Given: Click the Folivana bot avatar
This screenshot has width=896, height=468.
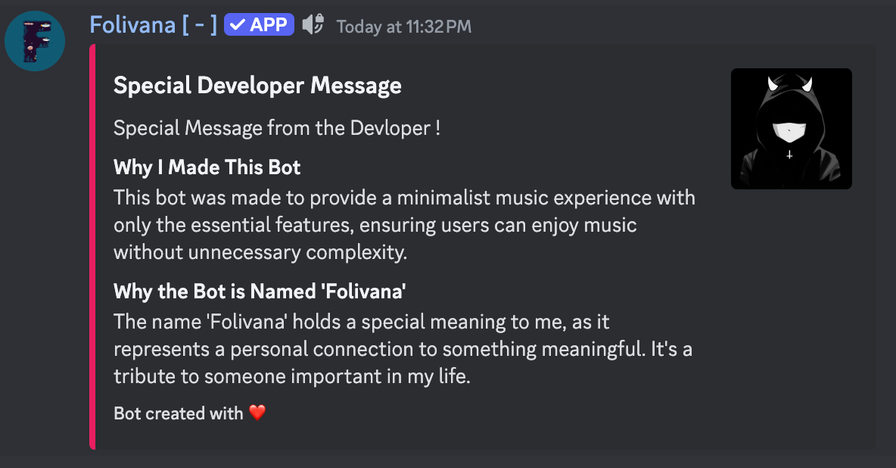Looking at the screenshot, I should (x=35, y=41).
